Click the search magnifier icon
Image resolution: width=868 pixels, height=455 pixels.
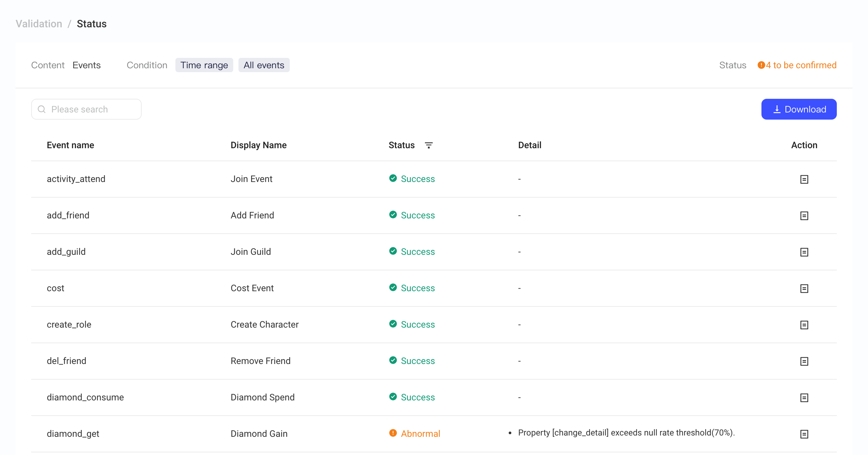click(x=42, y=109)
